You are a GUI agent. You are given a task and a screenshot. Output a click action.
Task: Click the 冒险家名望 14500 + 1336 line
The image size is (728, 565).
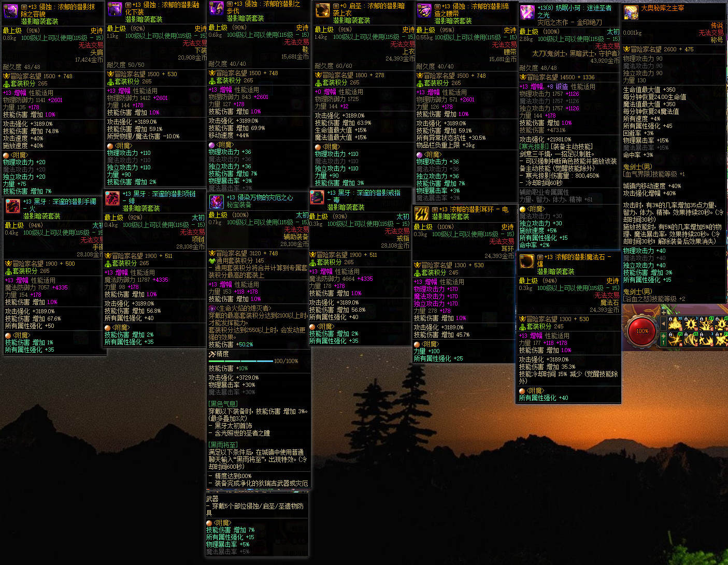click(558, 77)
